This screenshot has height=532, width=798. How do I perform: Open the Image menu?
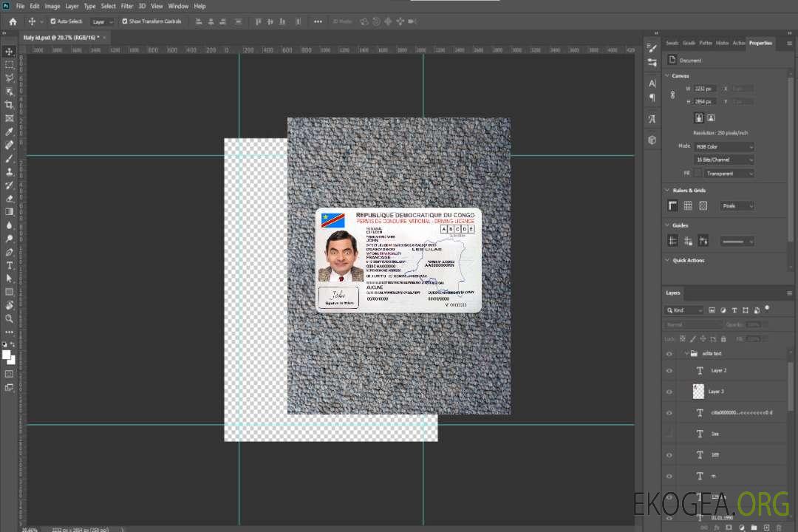click(x=52, y=6)
